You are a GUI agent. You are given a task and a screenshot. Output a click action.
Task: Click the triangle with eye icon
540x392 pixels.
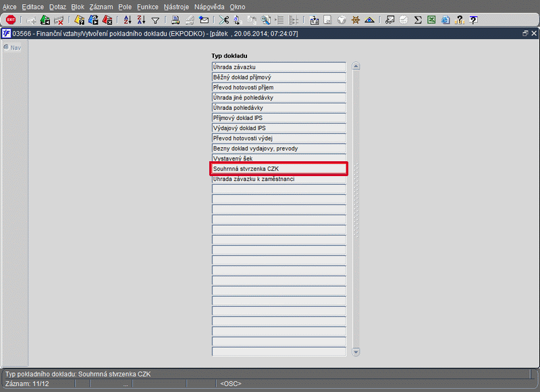[369, 20]
